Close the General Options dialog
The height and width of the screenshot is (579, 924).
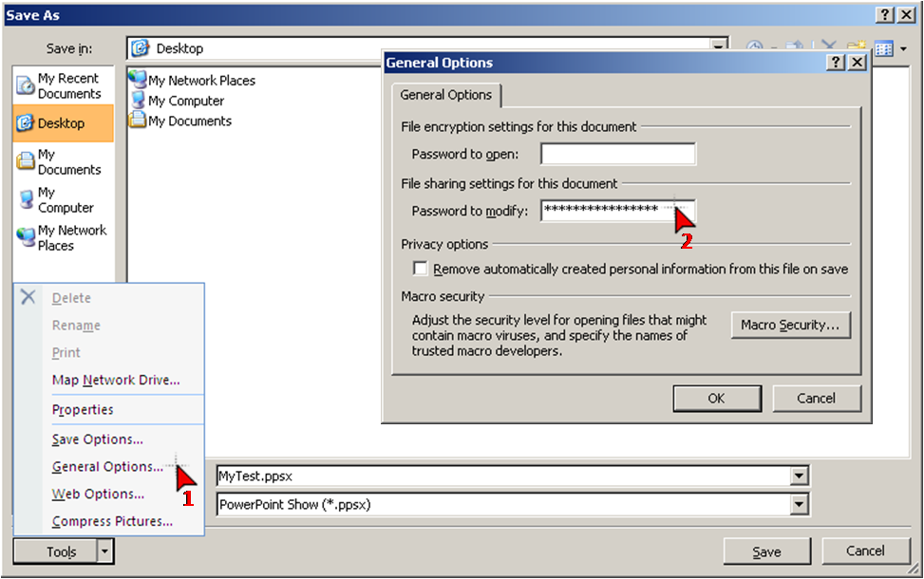click(858, 63)
